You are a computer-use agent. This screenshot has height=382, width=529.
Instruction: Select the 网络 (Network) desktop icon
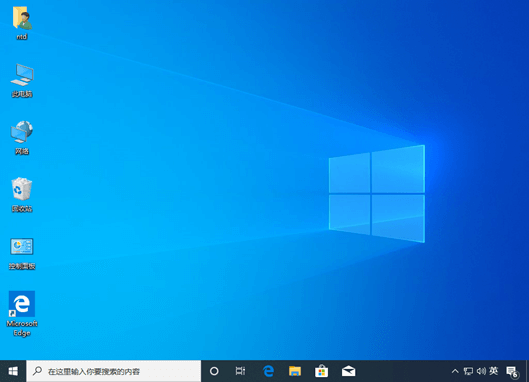pos(22,138)
